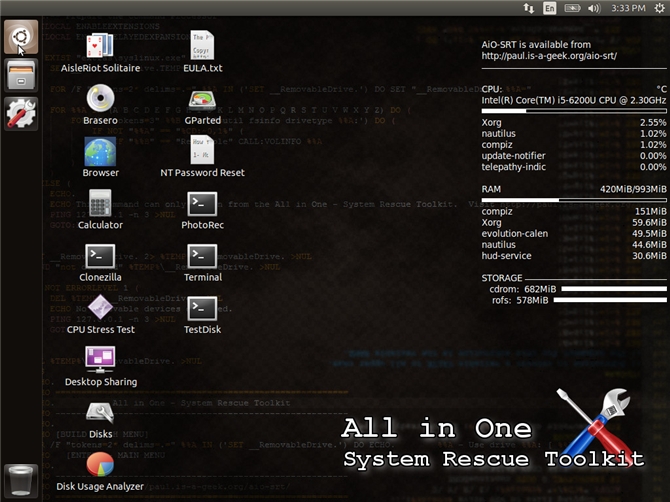Expand the sound volume indicator menu
This screenshot has width=670, height=502.
pyautogui.click(x=594, y=8)
